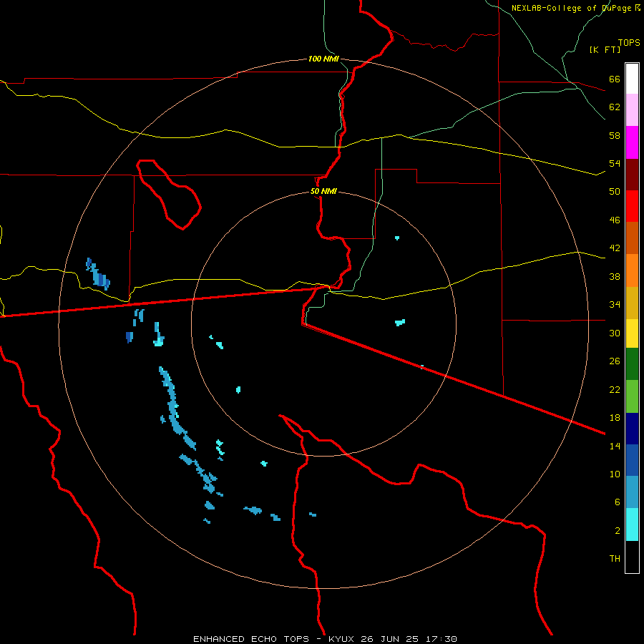Click the dark green legend swatch near 26
The image size is (644, 644).
[x=632, y=364]
